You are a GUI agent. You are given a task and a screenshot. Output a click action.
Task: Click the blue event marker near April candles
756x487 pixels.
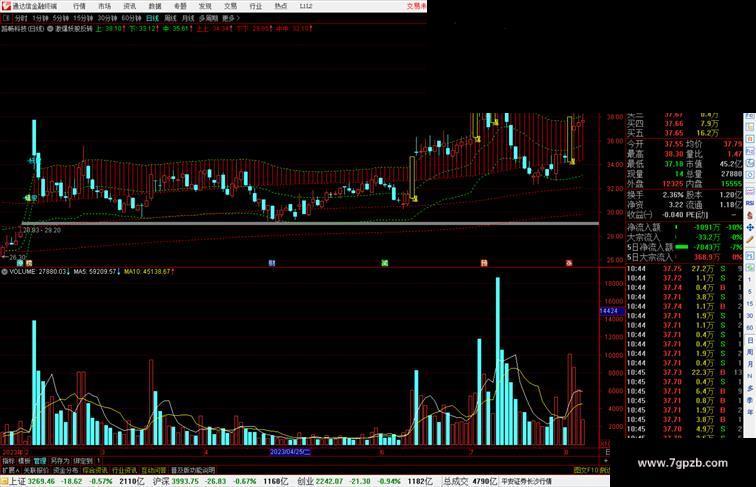pyautogui.click(x=272, y=263)
